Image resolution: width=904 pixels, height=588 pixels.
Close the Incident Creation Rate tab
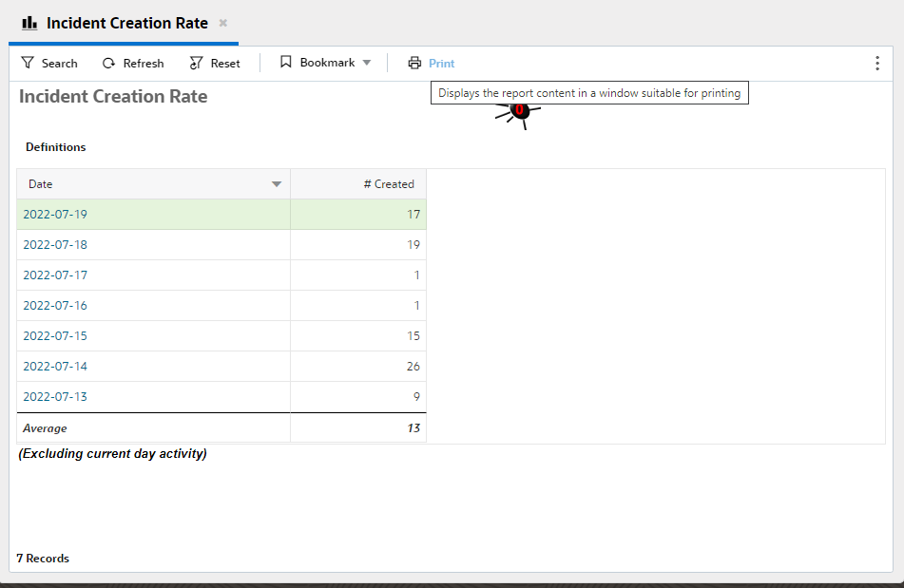[x=223, y=23]
